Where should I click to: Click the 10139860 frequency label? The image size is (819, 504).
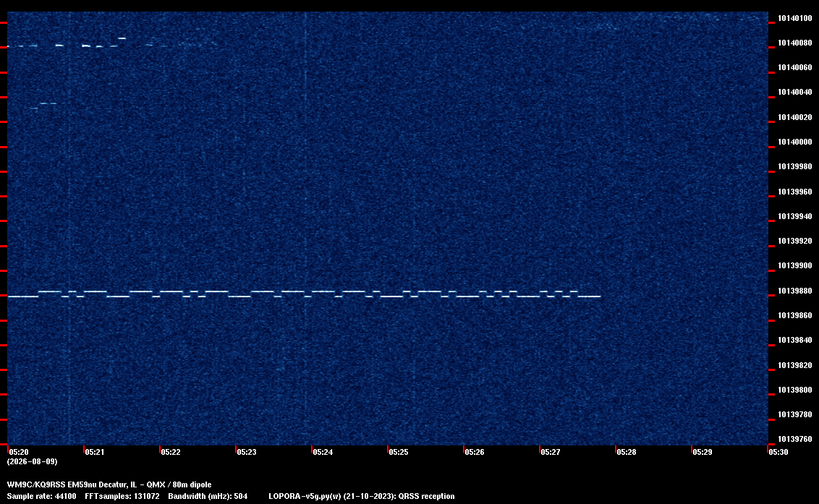tap(795, 315)
